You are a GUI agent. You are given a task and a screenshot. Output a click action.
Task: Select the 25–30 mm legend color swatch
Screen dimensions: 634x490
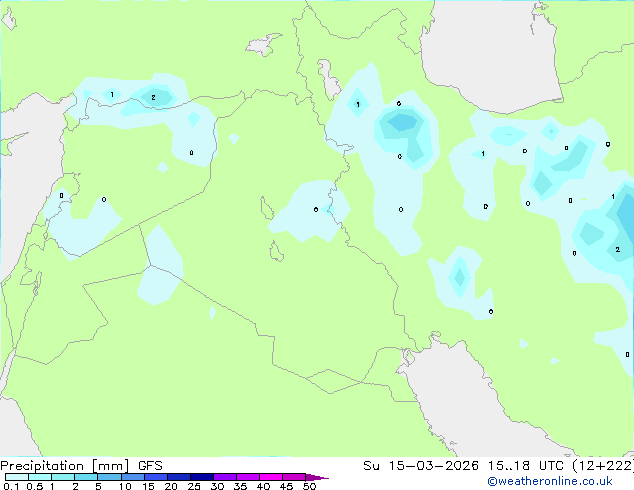tap(202, 477)
